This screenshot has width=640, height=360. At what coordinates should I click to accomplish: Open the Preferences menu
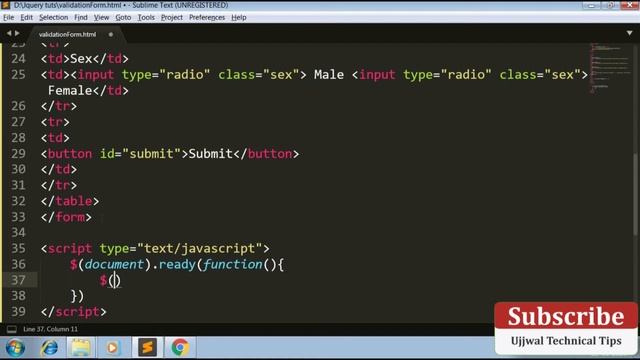(x=207, y=18)
